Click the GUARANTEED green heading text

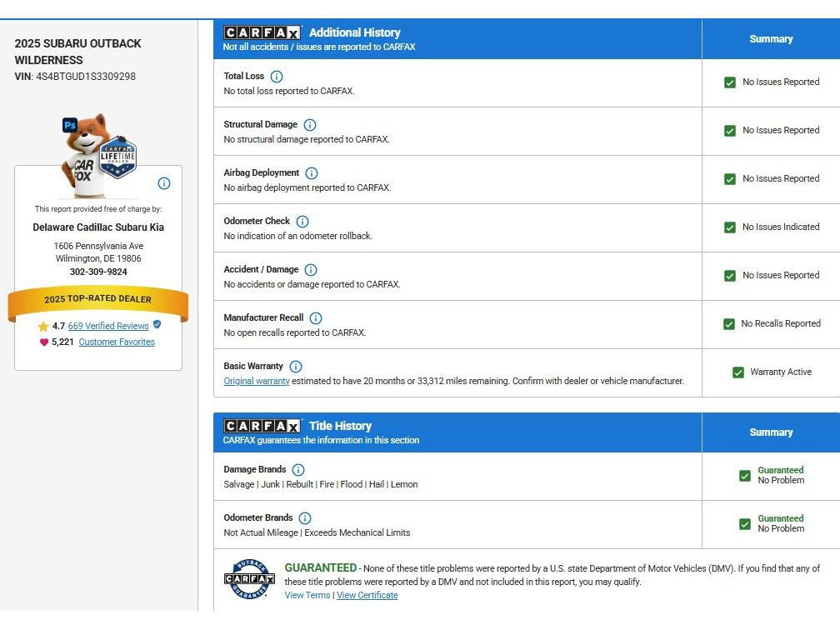(x=320, y=567)
